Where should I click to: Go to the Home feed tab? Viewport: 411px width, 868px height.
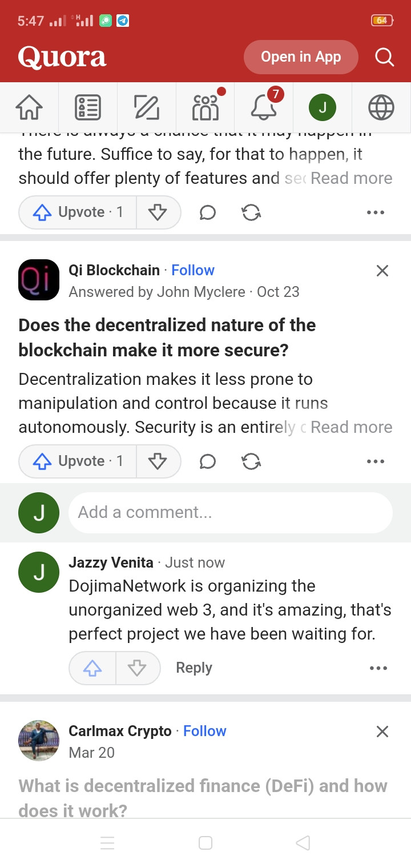(x=29, y=107)
